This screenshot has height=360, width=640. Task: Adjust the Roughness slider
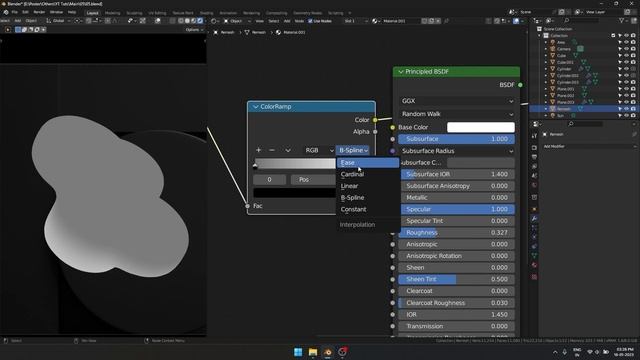point(456,233)
